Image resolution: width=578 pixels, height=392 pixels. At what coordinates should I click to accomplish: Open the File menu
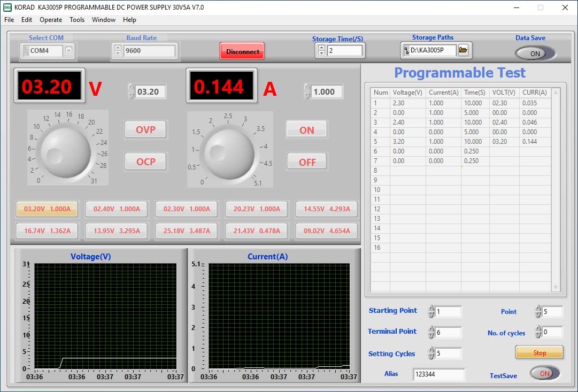(x=9, y=20)
